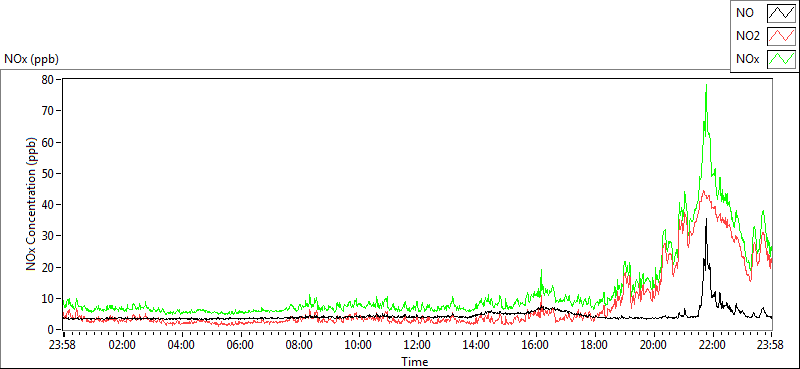Edit the y-axis minimum value 0
800x369 pixels.
(x=52, y=330)
